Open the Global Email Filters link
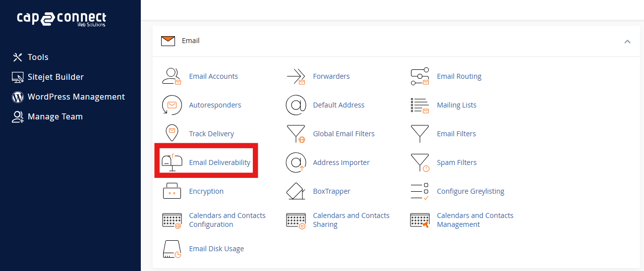Viewport: 644px width, 271px height. 344,134
